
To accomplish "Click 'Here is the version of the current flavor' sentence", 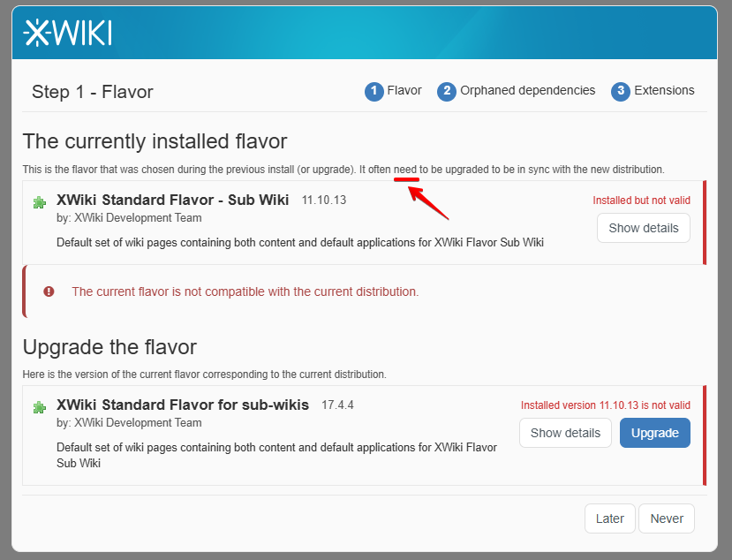I will click(x=205, y=375).
